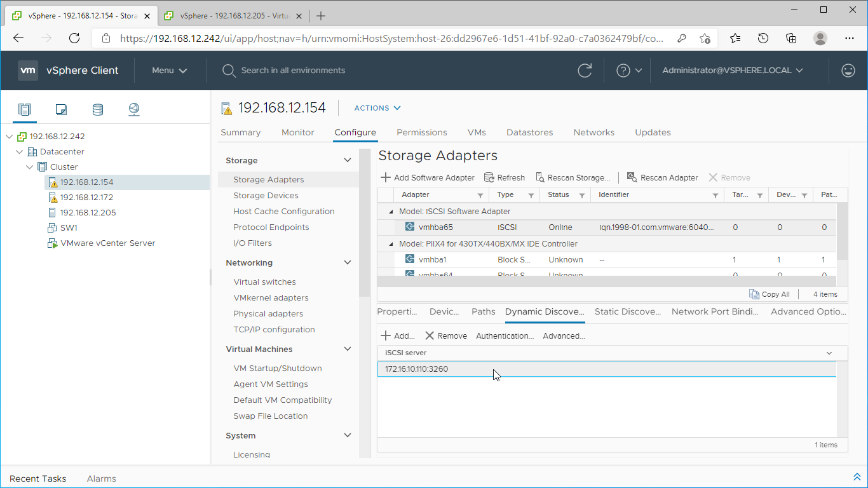The image size is (868, 488).
Task: Collapse the iSCSI Software Adapter model group
Action: click(x=391, y=212)
